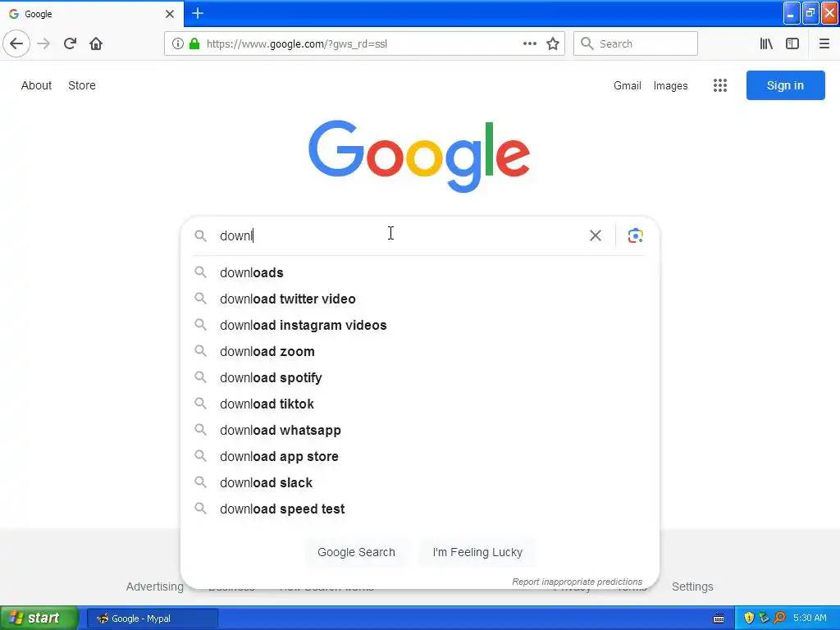Viewport: 840px width, 630px height.
Task: Select the 'download zoom' suggestion
Action: pos(267,351)
